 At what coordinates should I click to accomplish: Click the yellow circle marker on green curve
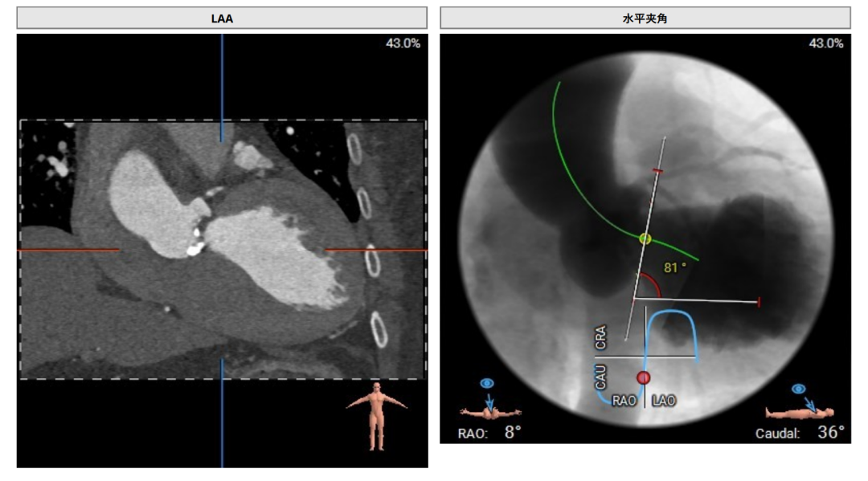(645, 238)
